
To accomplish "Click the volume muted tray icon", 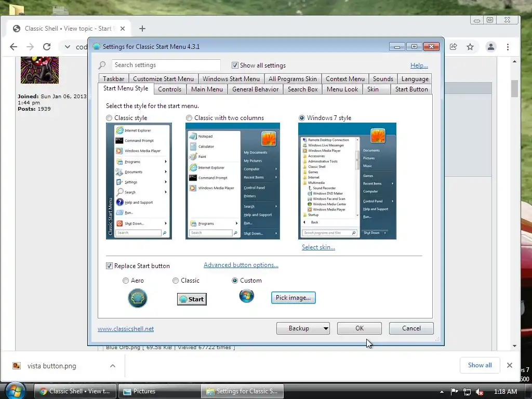I will [x=480, y=392].
